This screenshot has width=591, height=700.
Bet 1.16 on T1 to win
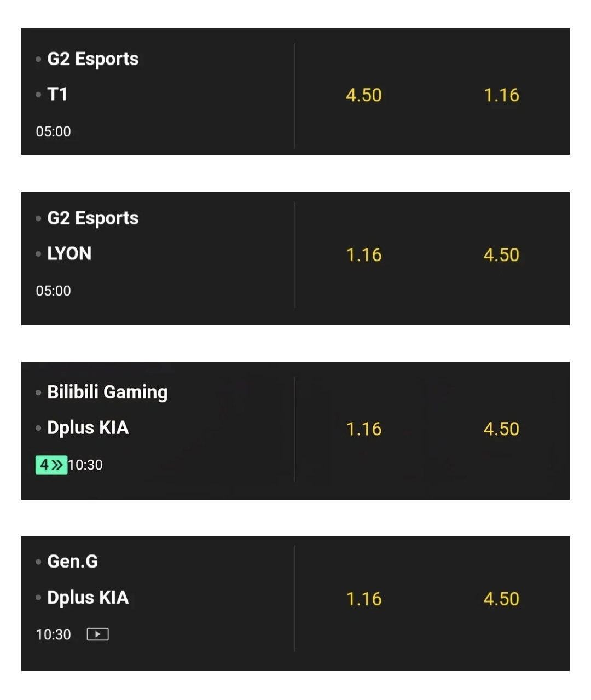pos(501,95)
